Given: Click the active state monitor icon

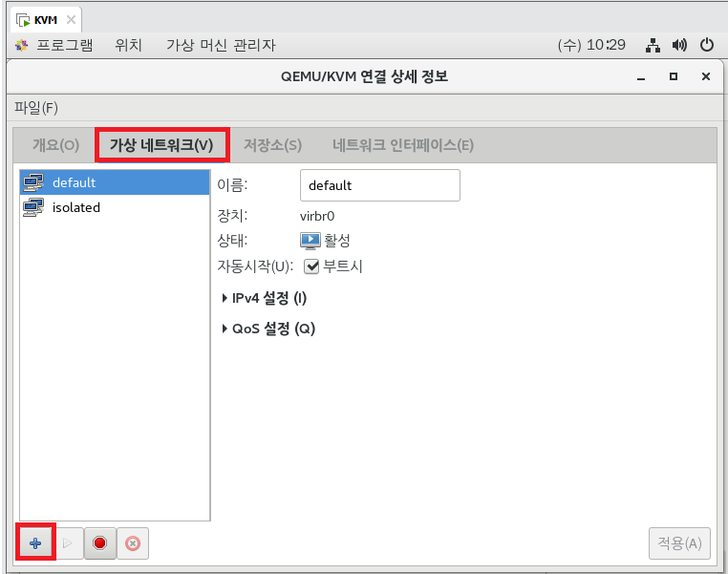Looking at the screenshot, I should (310, 241).
